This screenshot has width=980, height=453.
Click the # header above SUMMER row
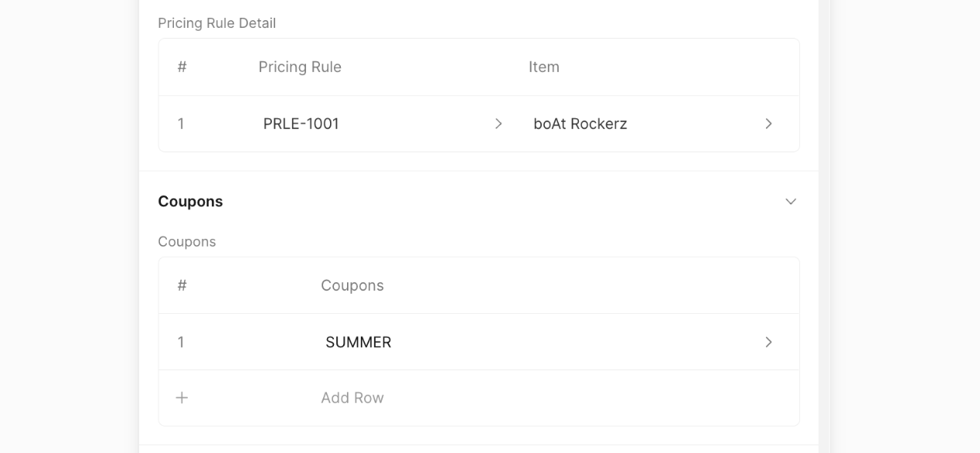coord(182,286)
